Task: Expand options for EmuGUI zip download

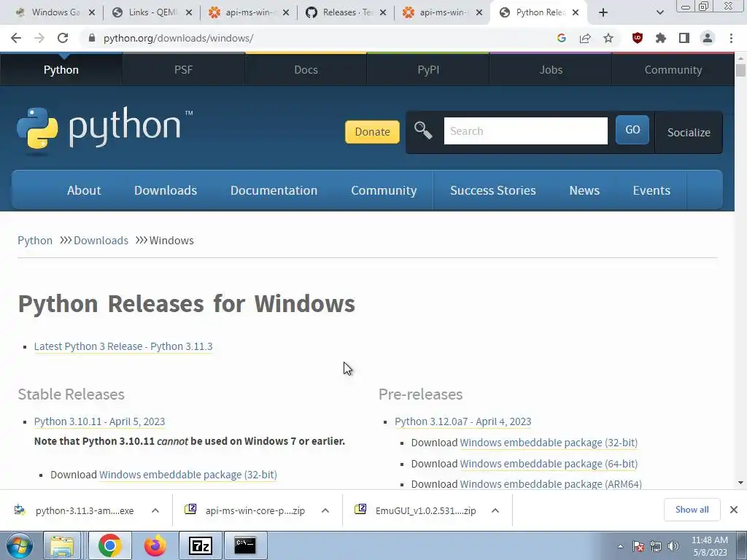Action: pos(495,510)
